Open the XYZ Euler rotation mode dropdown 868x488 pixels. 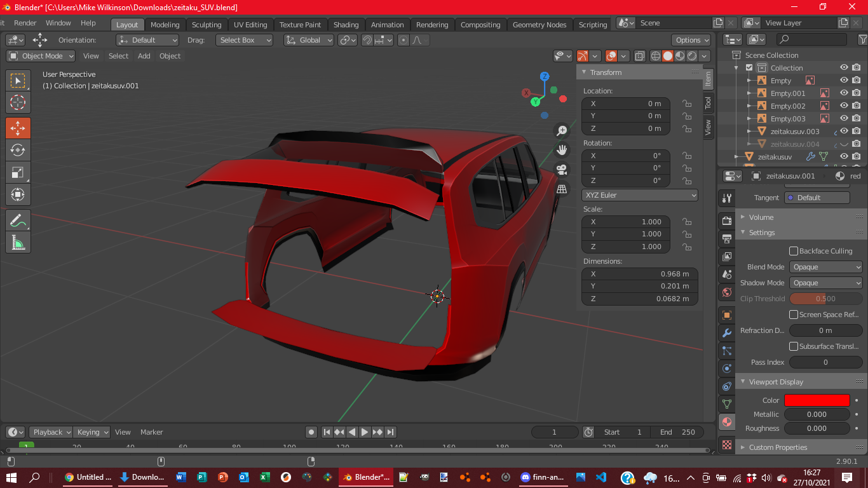[639, 195]
